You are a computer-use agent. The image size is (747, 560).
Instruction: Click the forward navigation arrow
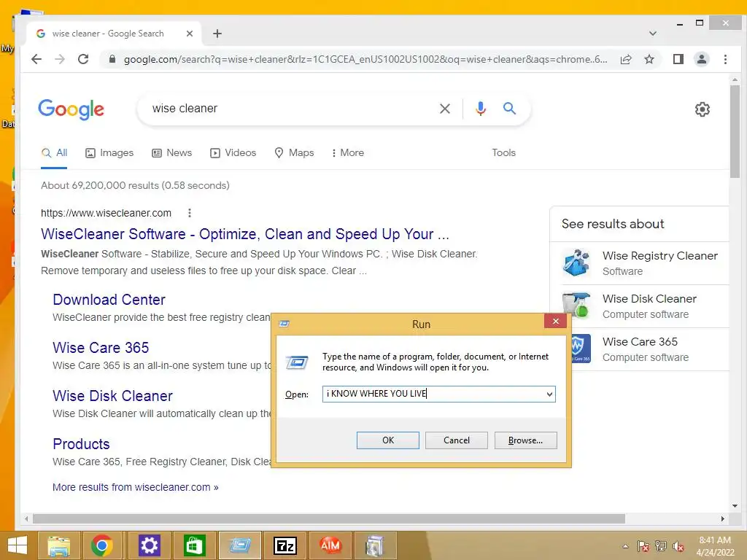click(x=60, y=59)
